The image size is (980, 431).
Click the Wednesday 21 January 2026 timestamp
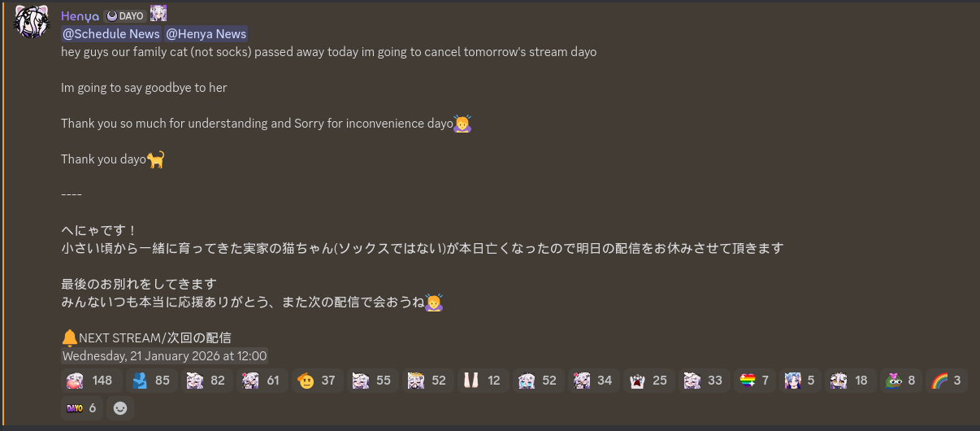tap(165, 355)
